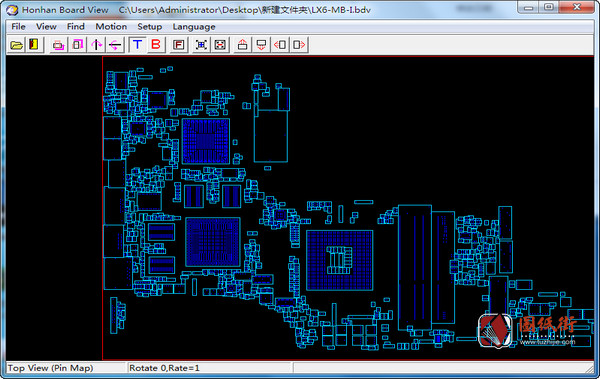Click the move board left arrow icon
Screen dimensions: 600x379
click(x=280, y=45)
